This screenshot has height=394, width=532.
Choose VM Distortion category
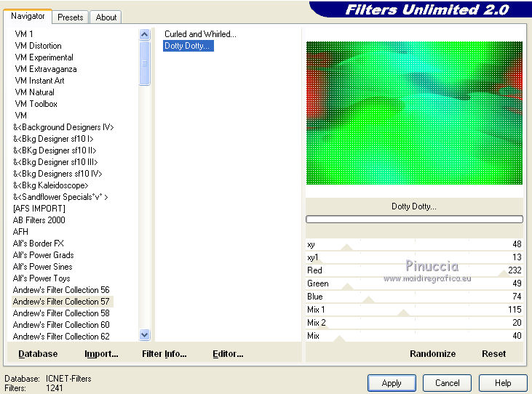point(39,45)
